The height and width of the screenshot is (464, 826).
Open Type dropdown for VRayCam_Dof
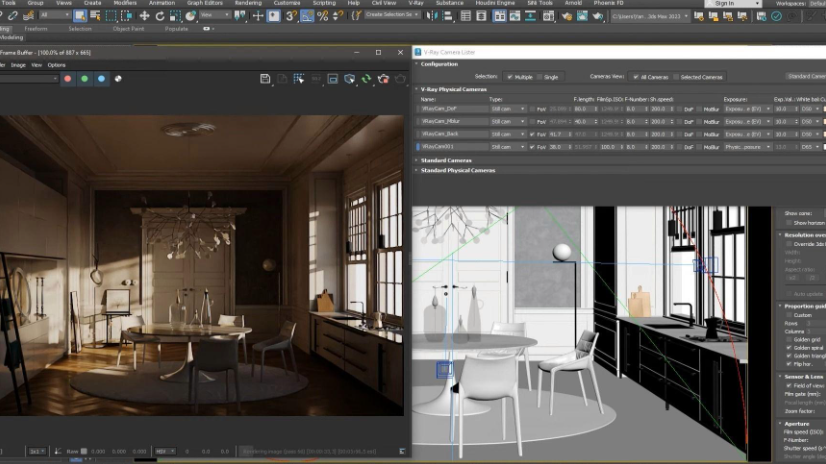coord(508,109)
